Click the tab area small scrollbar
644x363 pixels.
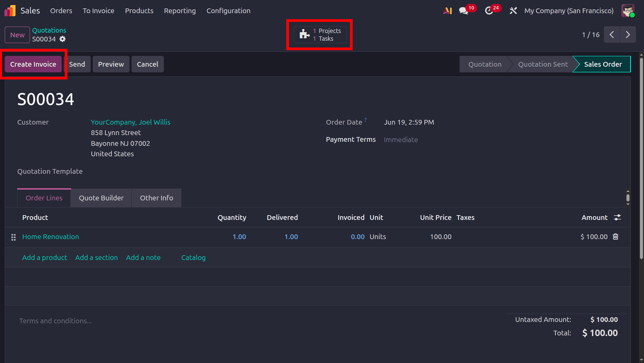pos(628,198)
